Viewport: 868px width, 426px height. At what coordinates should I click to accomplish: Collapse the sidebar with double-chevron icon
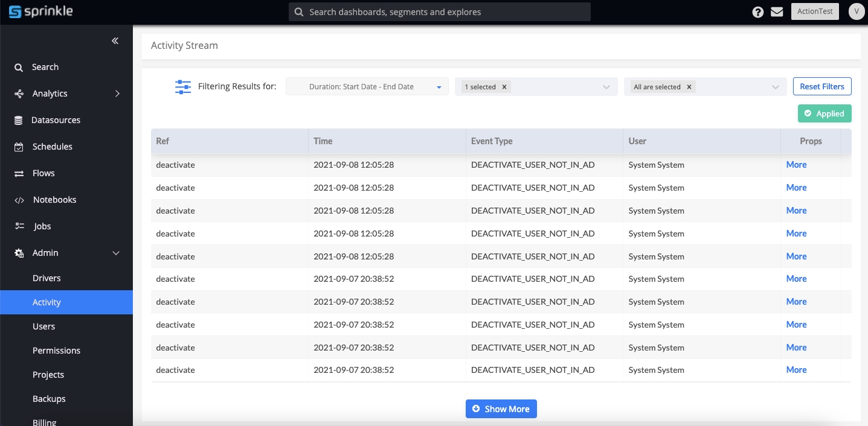115,41
